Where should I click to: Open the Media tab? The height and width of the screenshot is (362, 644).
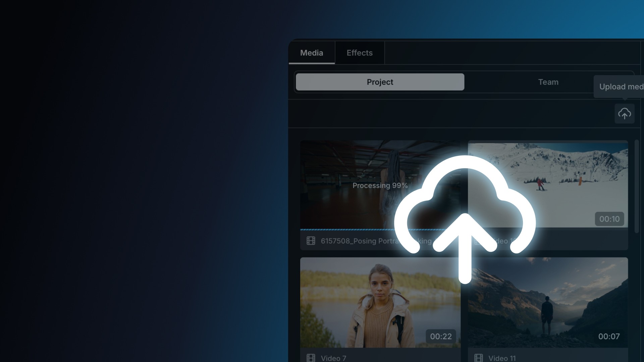312,53
